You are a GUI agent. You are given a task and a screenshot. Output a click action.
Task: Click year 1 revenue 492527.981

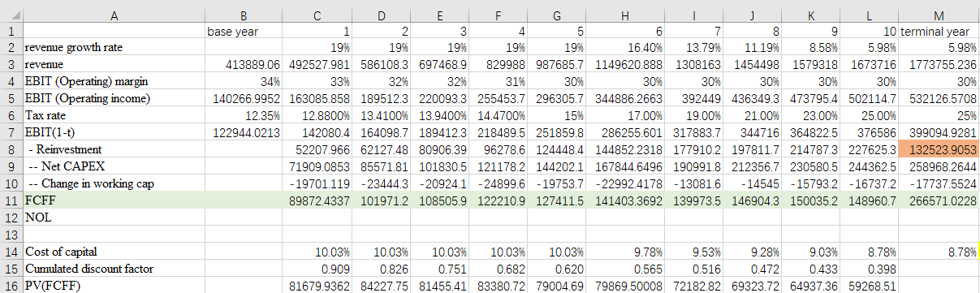click(x=317, y=64)
